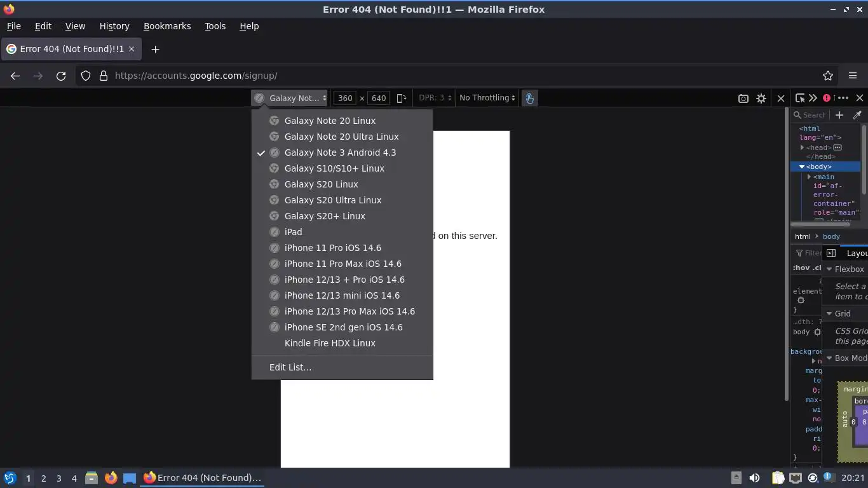
Task: Expand the head element node
Action: coord(802,147)
